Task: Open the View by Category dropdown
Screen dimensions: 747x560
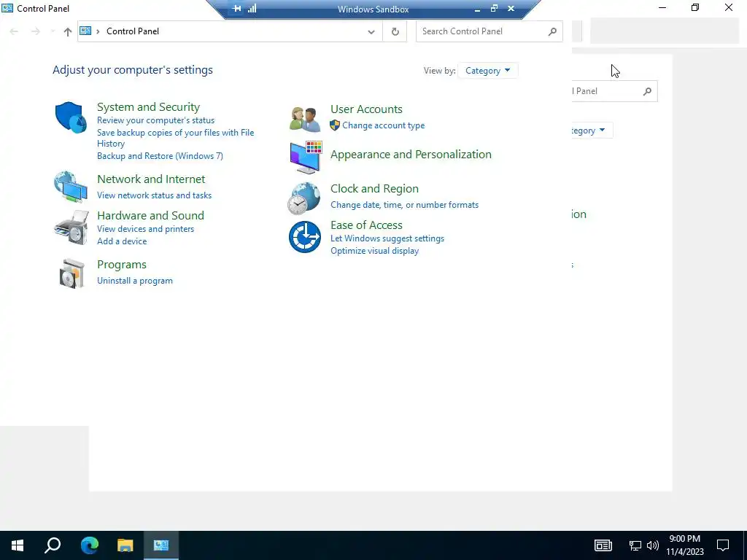Action: [x=487, y=71]
